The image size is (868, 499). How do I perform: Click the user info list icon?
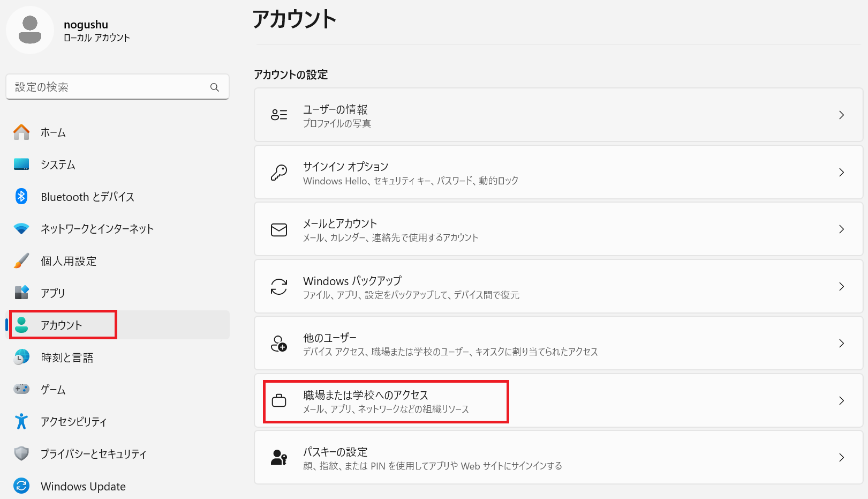coord(279,115)
